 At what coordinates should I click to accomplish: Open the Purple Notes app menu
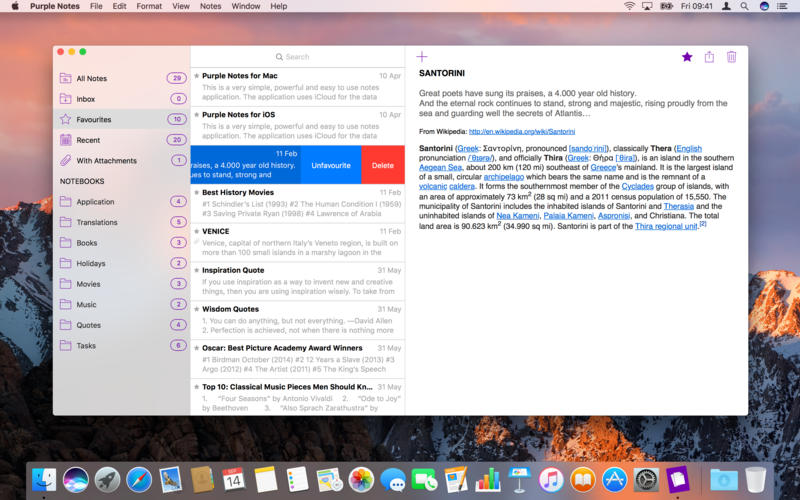(x=55, y=6)
